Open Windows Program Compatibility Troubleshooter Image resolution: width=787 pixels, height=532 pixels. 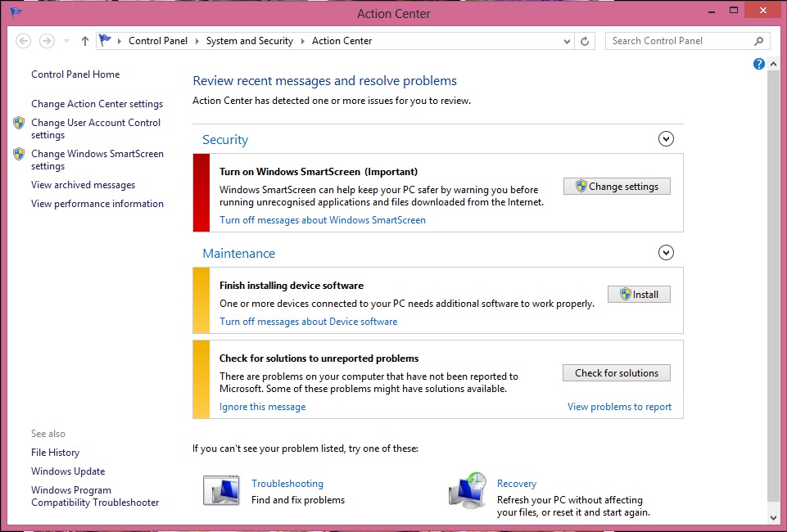click(95, 497)
